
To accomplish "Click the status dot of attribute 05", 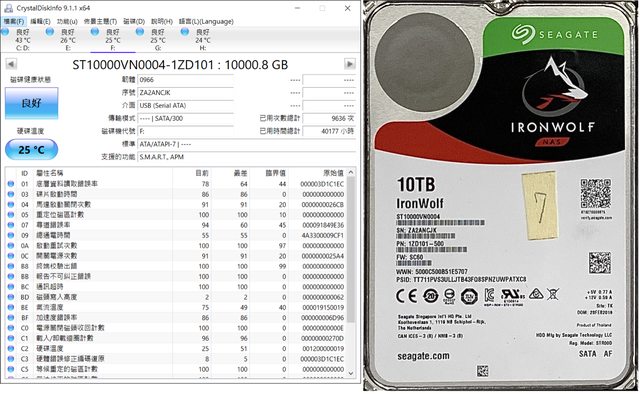I will [x=11, y=215].
